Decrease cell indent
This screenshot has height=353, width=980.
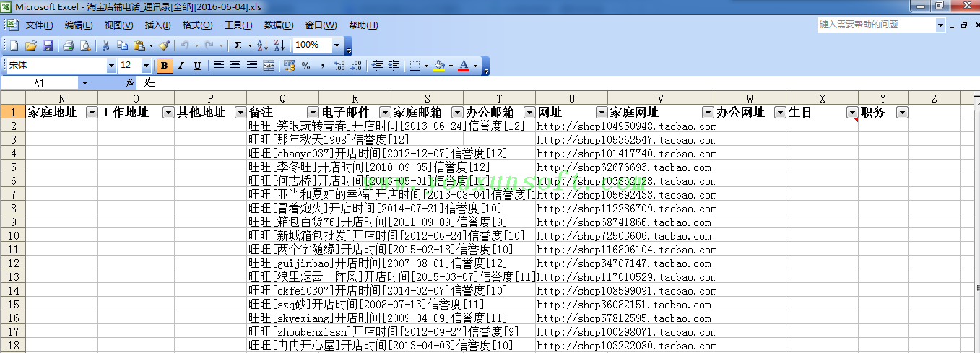coord(377,66)
